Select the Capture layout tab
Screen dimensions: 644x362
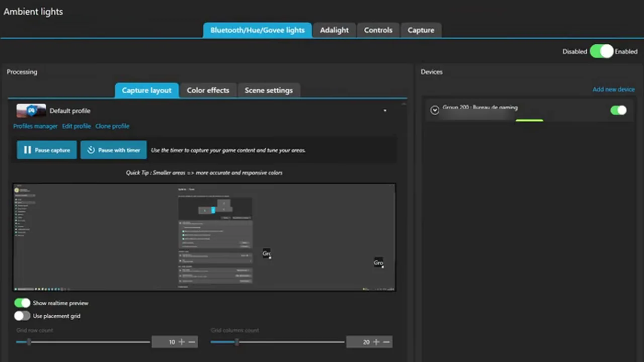(146, 90)
